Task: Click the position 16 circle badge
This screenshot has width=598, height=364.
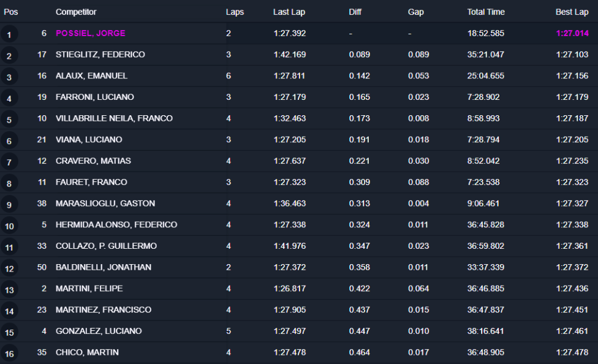Action: tap(9, 354)
